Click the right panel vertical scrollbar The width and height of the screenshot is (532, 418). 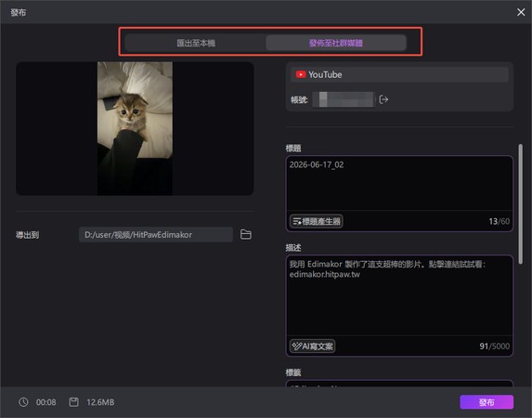pyautogui.click(x=521, y=204)
